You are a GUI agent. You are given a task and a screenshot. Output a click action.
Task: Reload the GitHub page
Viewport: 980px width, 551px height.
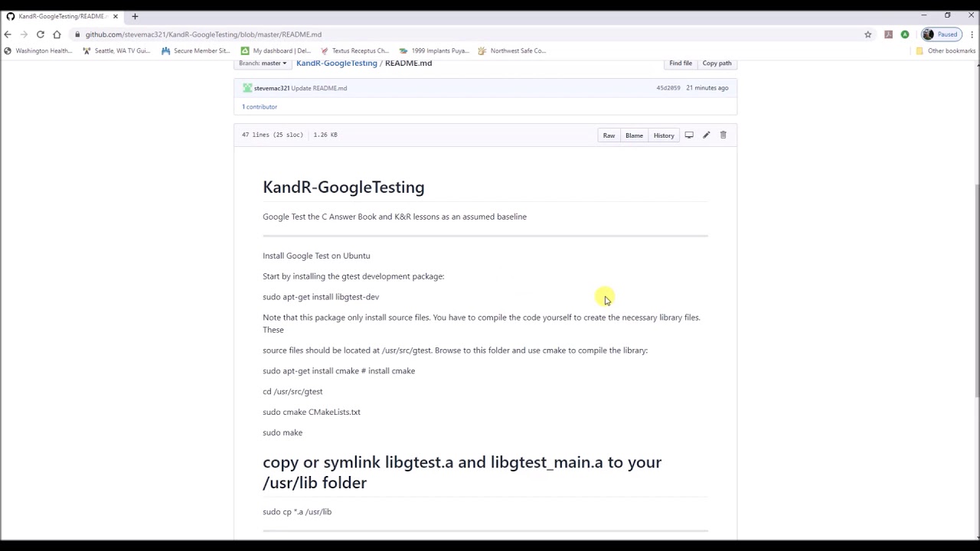tap(41, 34)
